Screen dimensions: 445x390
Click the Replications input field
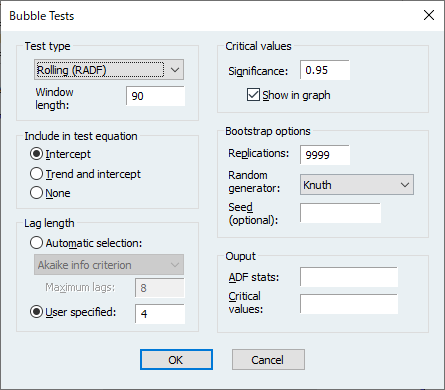(x=325, y=155)
